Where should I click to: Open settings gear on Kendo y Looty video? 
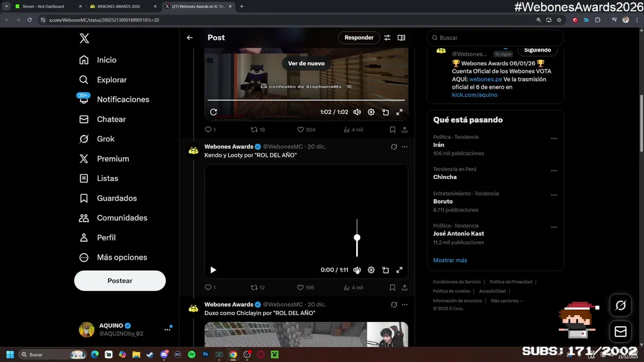pyautogui.click(x=371, y=270)
